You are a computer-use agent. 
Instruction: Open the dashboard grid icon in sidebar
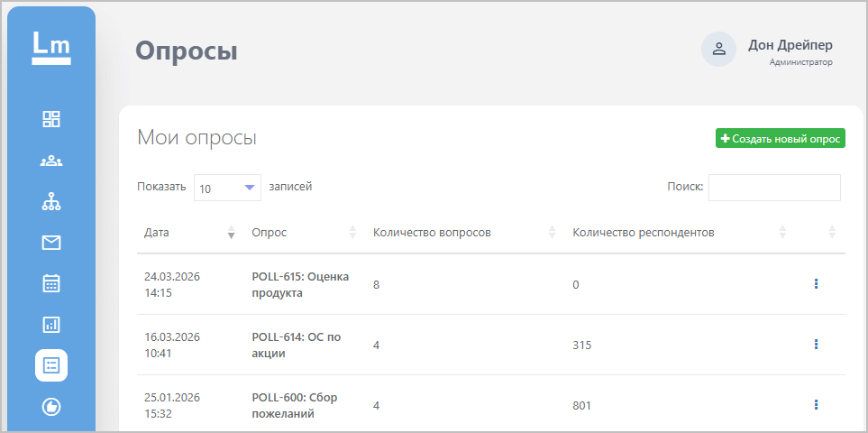pyautogui.click(x=51, y=119)
